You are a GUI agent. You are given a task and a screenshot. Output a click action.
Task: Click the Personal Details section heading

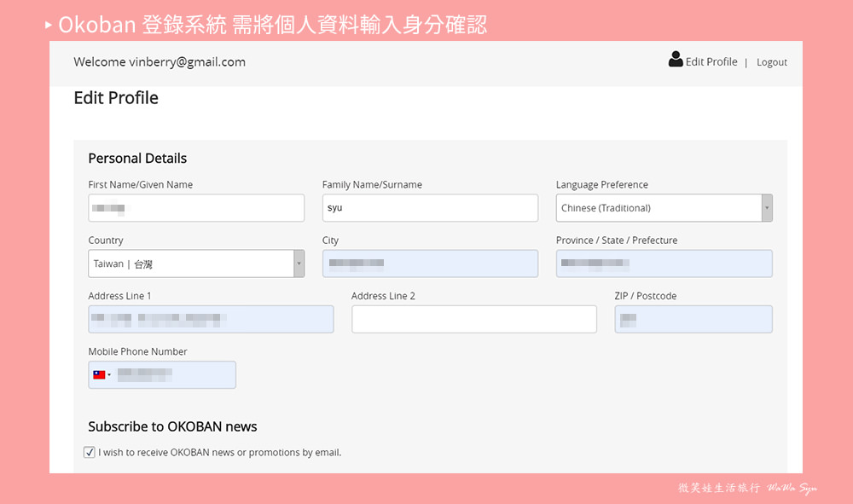[x=137, y=159]
